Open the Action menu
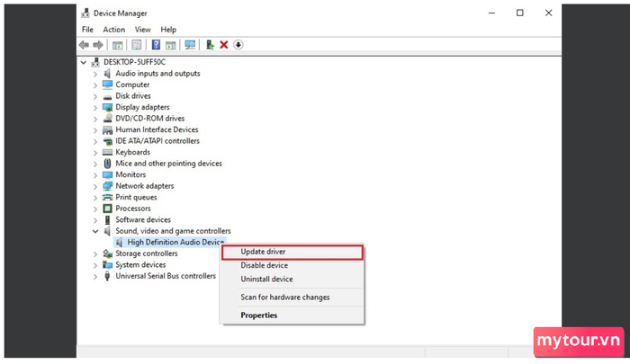 pyautogui.click(x=113, y=30)
